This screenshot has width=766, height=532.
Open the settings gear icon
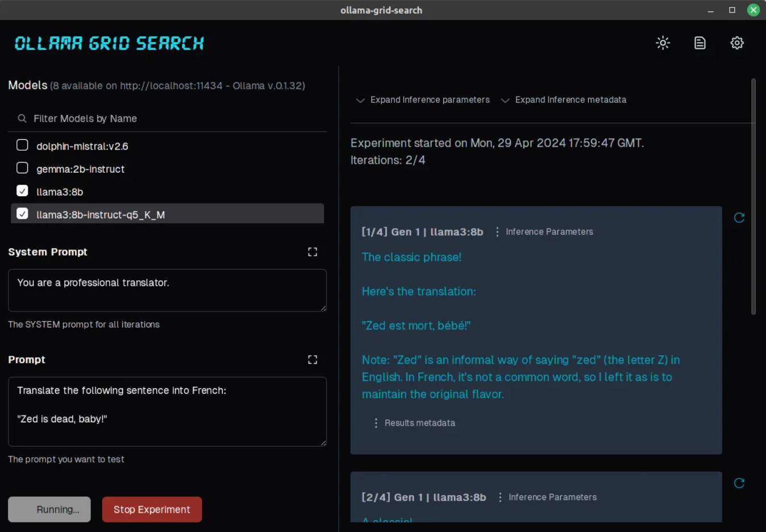pos(737,43)
